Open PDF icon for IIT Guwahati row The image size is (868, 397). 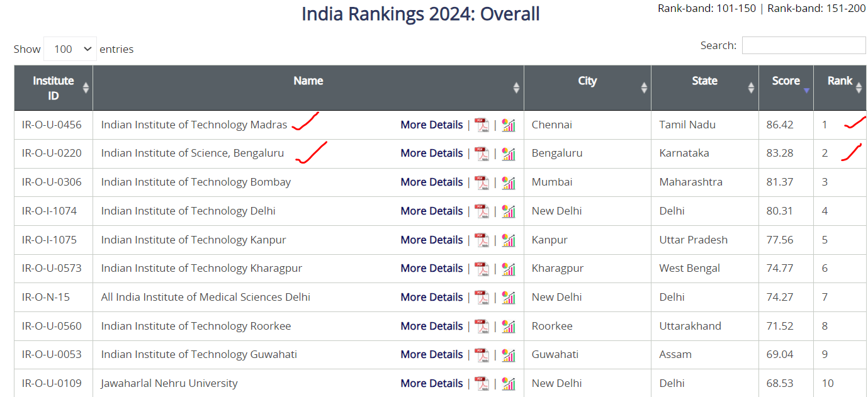(x=482, y=355)
